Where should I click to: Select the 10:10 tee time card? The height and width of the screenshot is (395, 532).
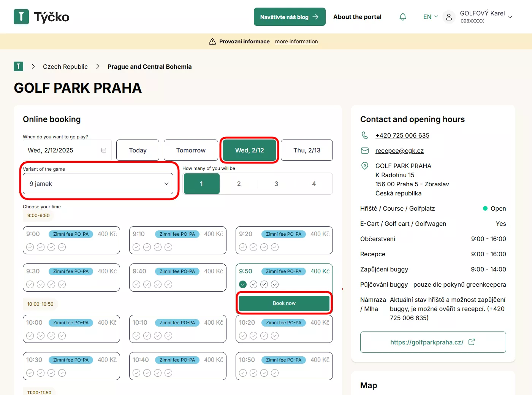tap(178, 329)
